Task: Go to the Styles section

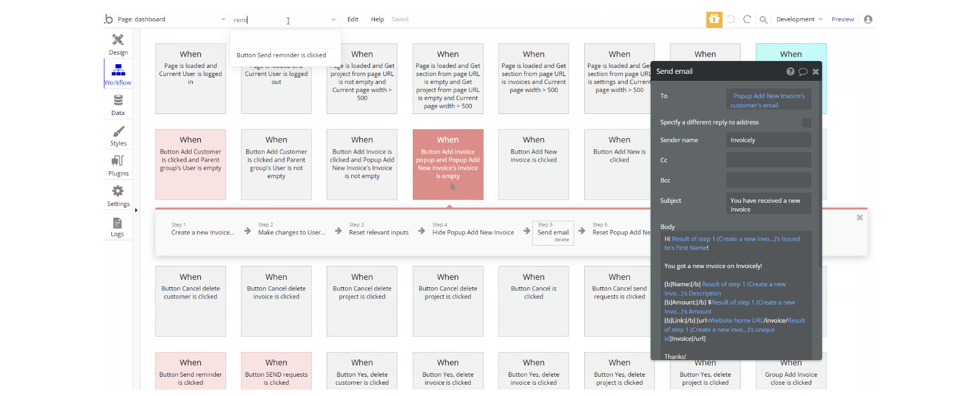Action: point(118,135)
